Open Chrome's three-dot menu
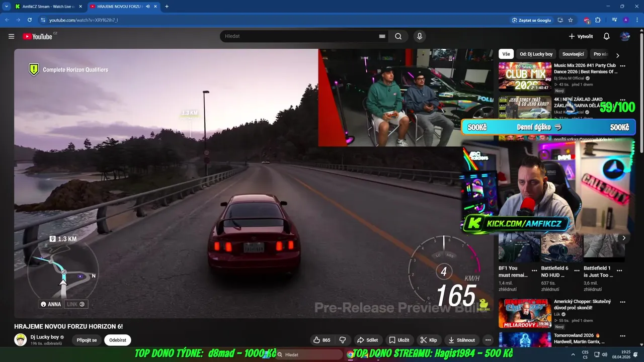 636,20
